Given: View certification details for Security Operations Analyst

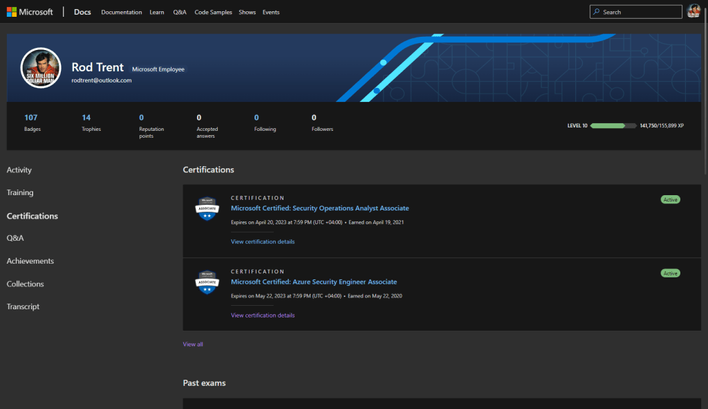Looking at the screenshot, I should pyautogui.click(x=262, y=242).
